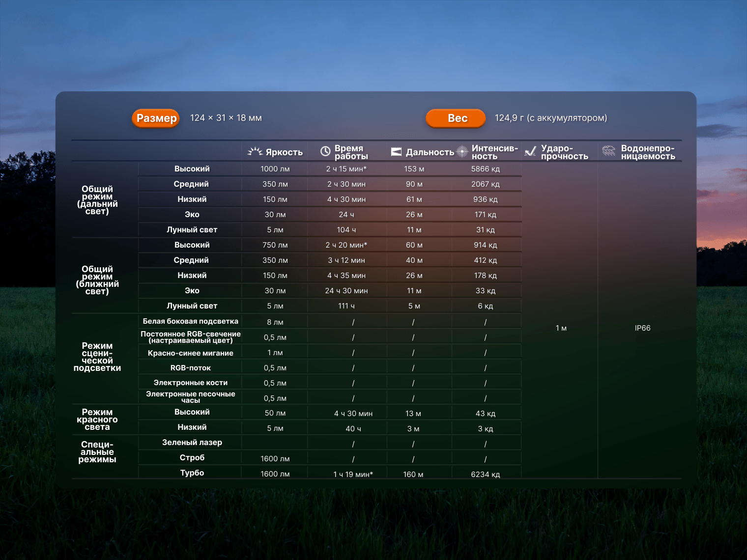The width and height of the screenshot is (747, 560).
Task: Click the 104 ч runtime cell
Action: [x=346, y=230]
